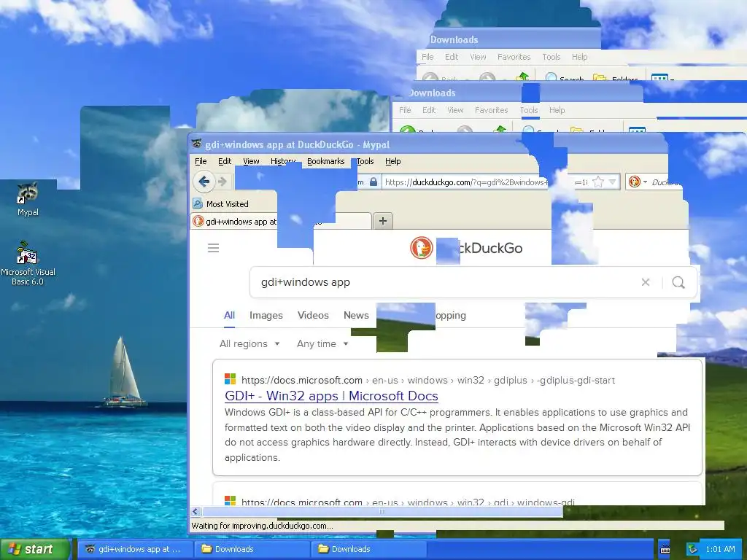The height and width of the screenshot is (560, 747).
Task: Click the duckduckgo.com address field
Action: click(x=465, y=182)
